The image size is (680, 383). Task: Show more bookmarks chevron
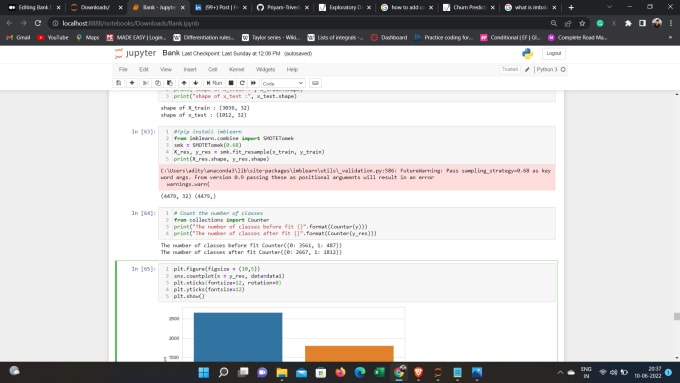670,37
